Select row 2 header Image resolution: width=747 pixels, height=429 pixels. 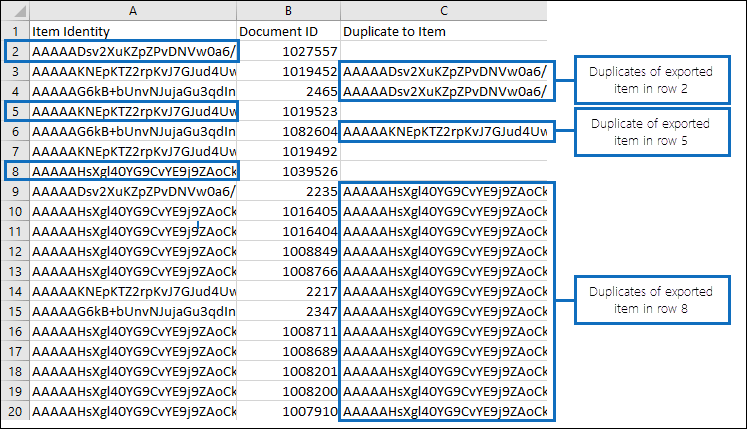coord(15,51)
